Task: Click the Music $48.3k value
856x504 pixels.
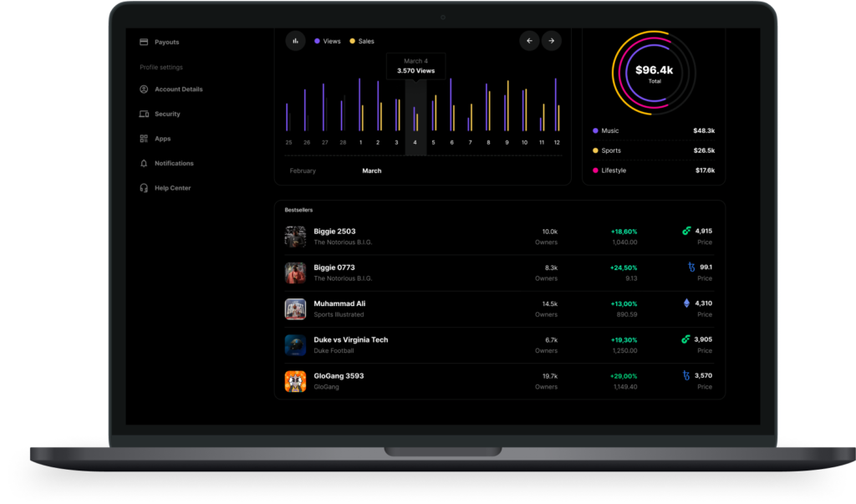Action: point(704,131)
